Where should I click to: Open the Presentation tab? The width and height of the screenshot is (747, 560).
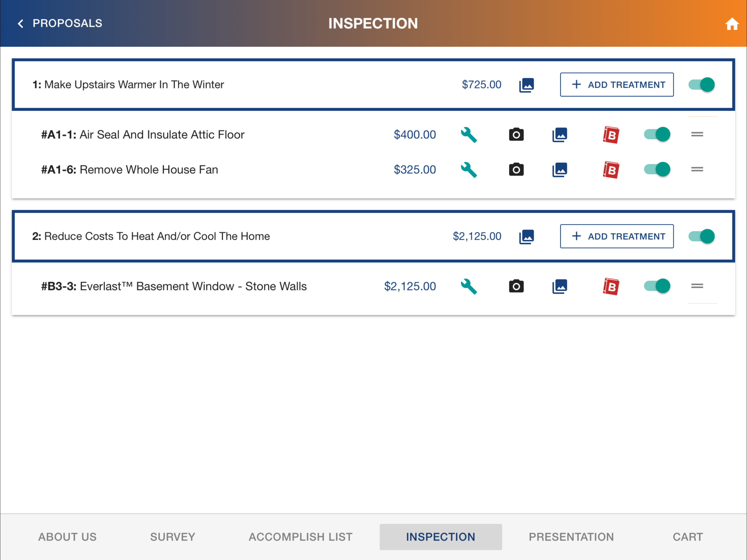click(x=571, y=537)
